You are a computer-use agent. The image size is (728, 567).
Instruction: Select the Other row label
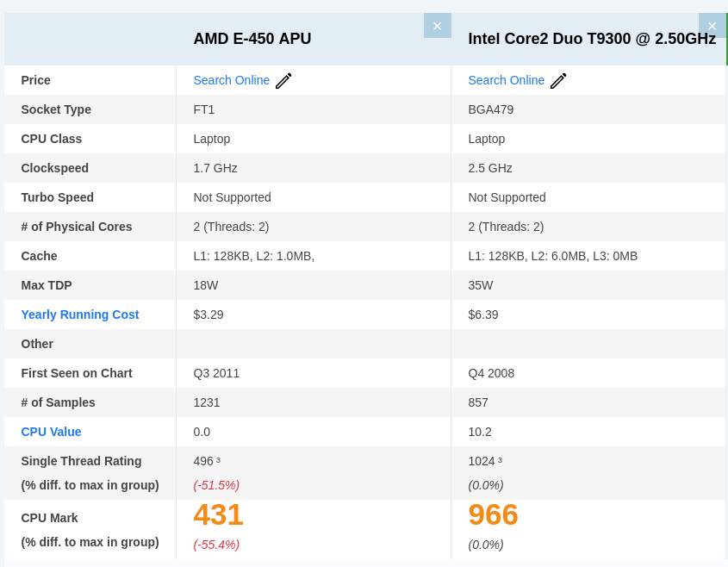tap(37, 344)
